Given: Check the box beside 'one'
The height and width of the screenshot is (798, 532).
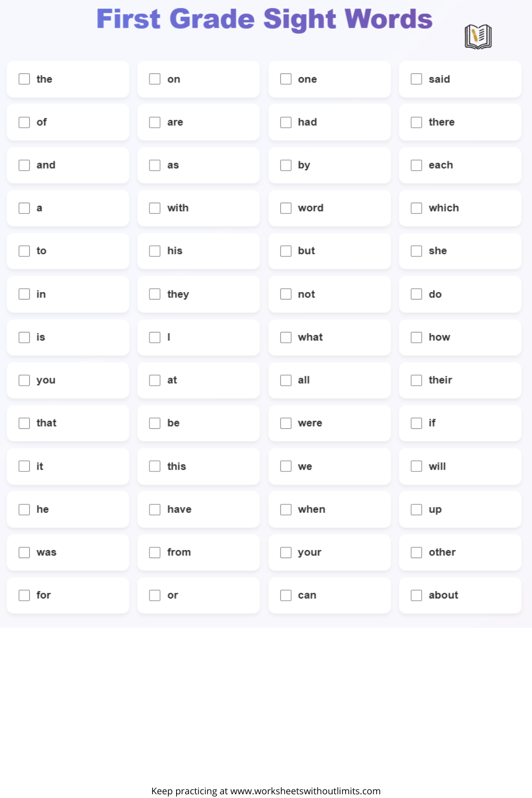Looking at the screenshot, I should (x=286, y=79).
